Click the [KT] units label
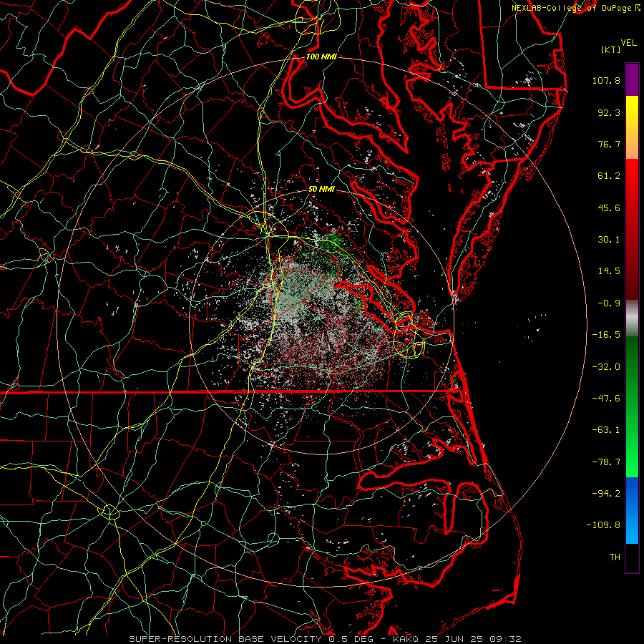Viewport: 644px width, 644px height. pos(610,49)
